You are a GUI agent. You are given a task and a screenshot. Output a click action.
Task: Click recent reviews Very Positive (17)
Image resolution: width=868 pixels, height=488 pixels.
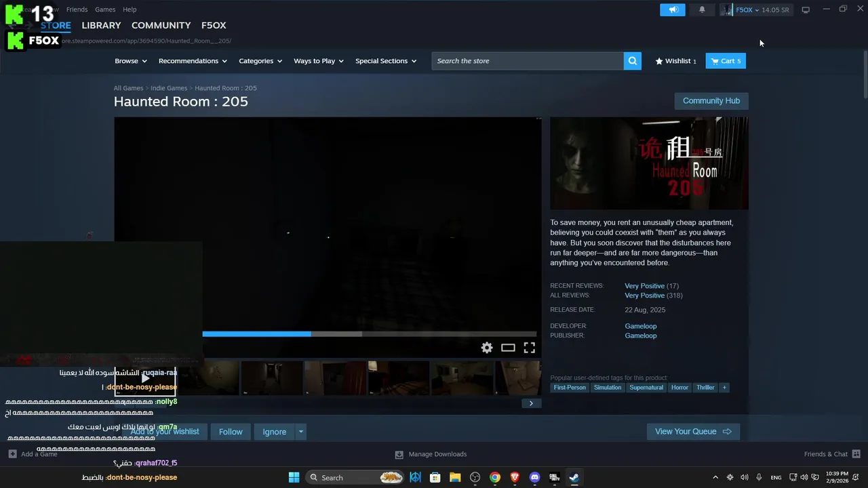click(x=652, y=286)
